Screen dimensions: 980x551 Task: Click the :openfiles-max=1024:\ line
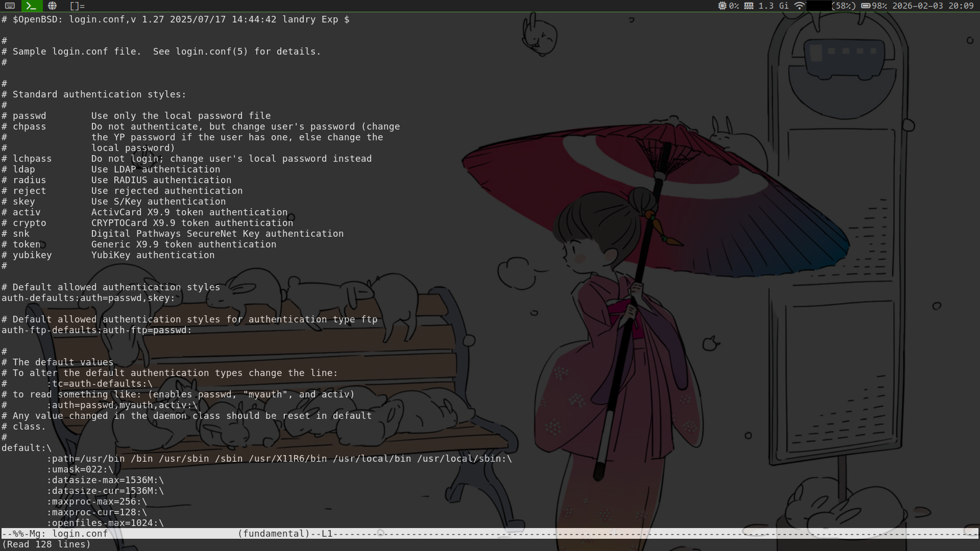[x=105, y=523]
